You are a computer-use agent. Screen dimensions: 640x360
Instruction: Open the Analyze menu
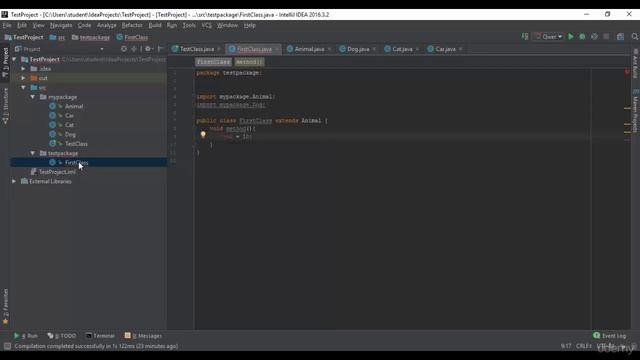click(107, 25)
